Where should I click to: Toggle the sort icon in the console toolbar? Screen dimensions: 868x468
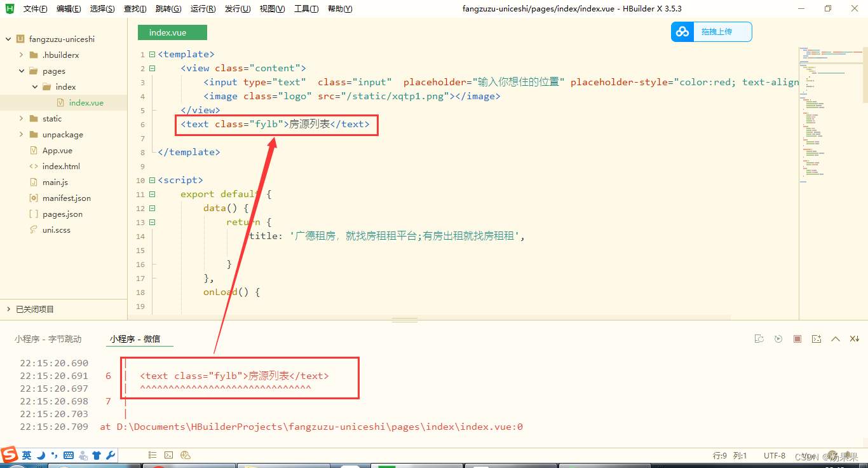(854, 339)
